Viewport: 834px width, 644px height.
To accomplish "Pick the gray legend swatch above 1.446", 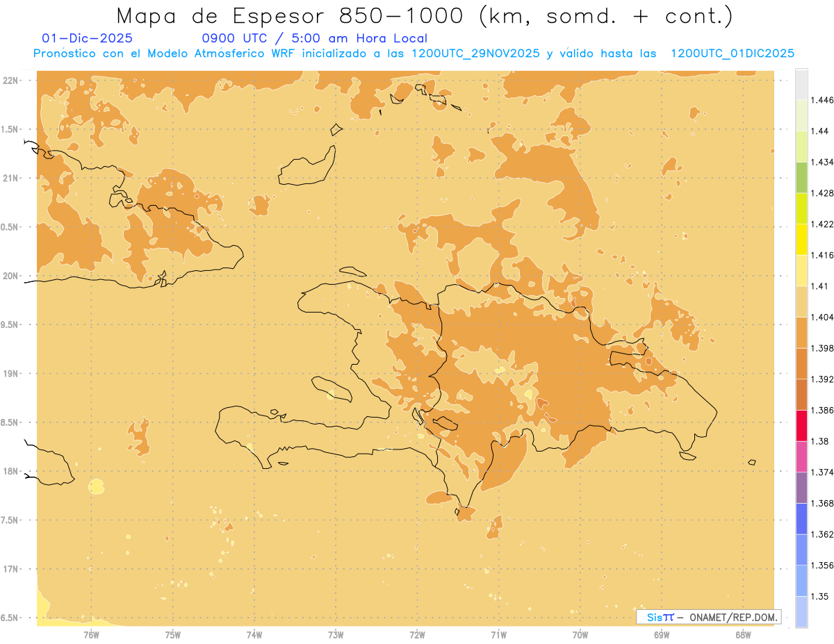I will click(x=801, y=84).
